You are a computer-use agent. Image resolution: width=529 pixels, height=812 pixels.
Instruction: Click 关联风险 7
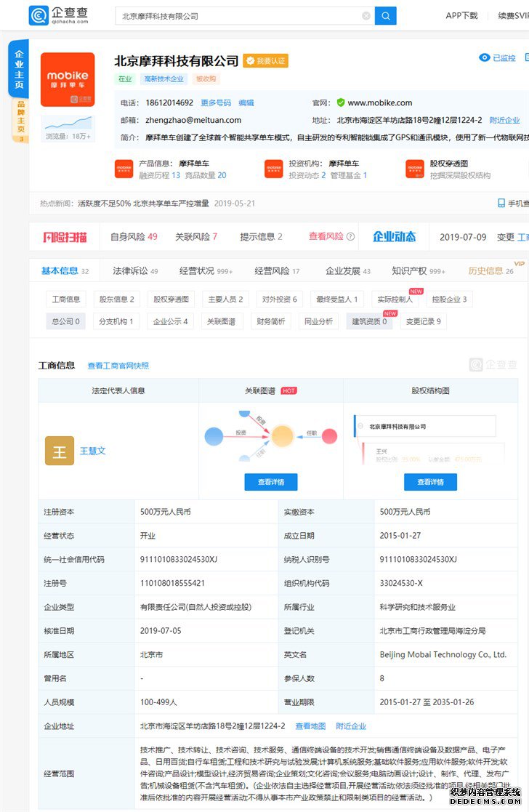coord(196,237)
